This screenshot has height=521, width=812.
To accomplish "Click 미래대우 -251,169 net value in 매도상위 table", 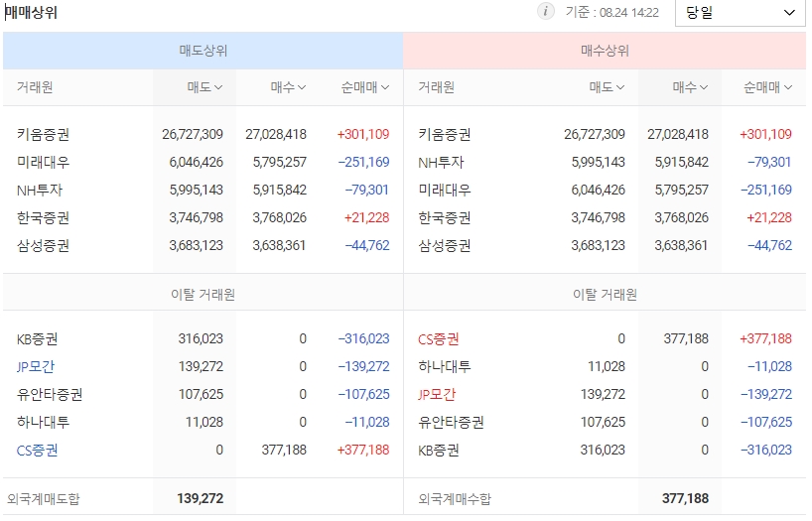I will click(363, 162).
